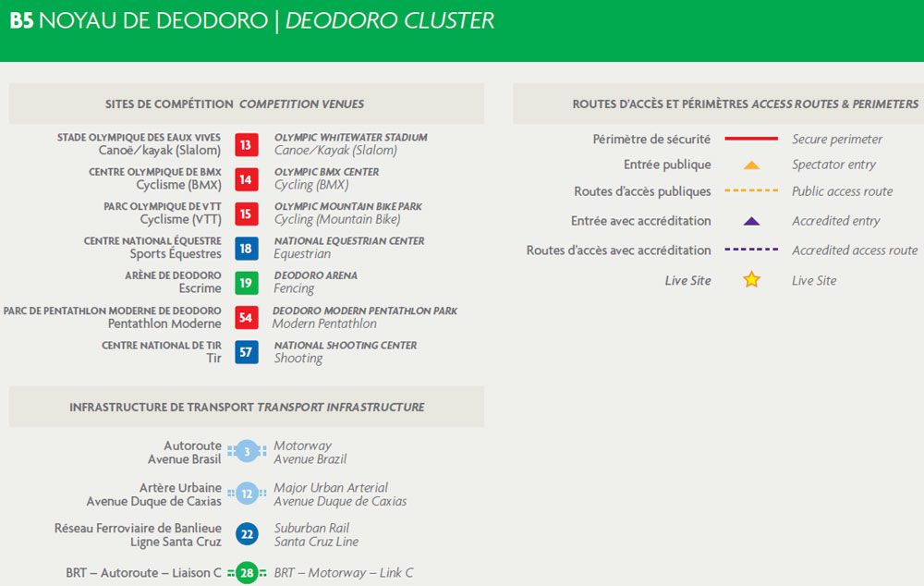Select the red 54 modern pentathlon badge

246,318
